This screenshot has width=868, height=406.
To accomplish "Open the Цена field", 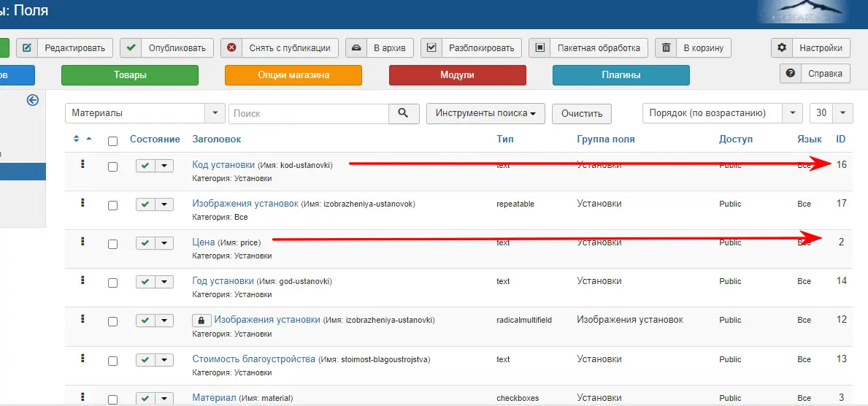I will (x=204, y=242).
